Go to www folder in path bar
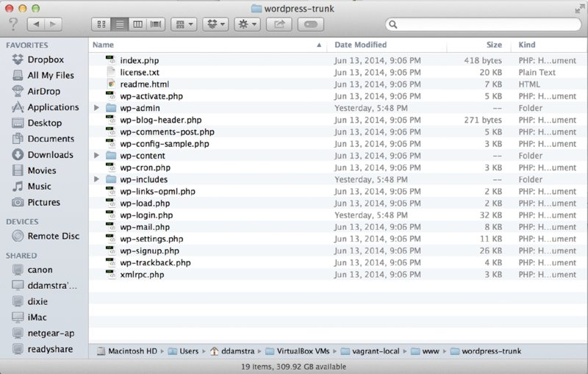This screenshot has width=588, height=374. click(x=426, y=351)
